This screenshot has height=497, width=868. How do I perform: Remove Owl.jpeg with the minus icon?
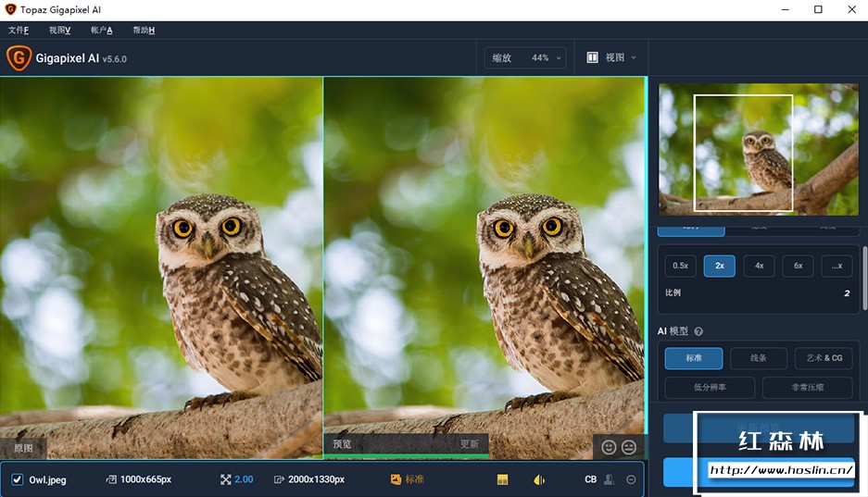point(631,479)
